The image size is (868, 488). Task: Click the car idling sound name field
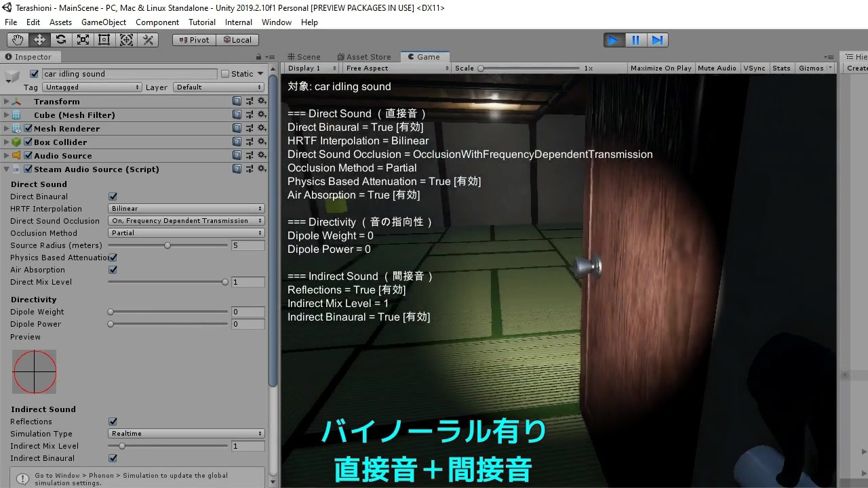coord(129,73)
